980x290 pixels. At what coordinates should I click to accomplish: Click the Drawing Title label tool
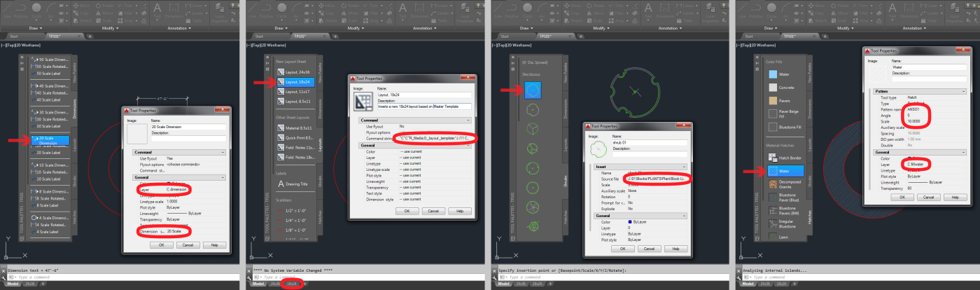[297, 184]
